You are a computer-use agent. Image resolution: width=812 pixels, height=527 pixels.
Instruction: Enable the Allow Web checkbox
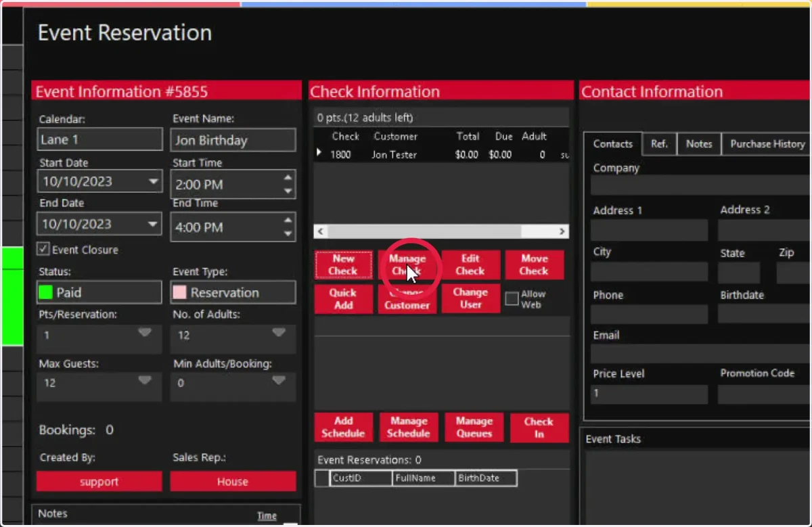[512, 298]
